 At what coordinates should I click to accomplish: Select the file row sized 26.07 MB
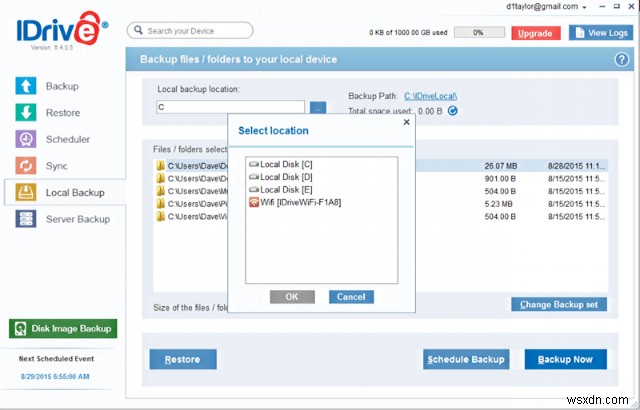point(381,166)
